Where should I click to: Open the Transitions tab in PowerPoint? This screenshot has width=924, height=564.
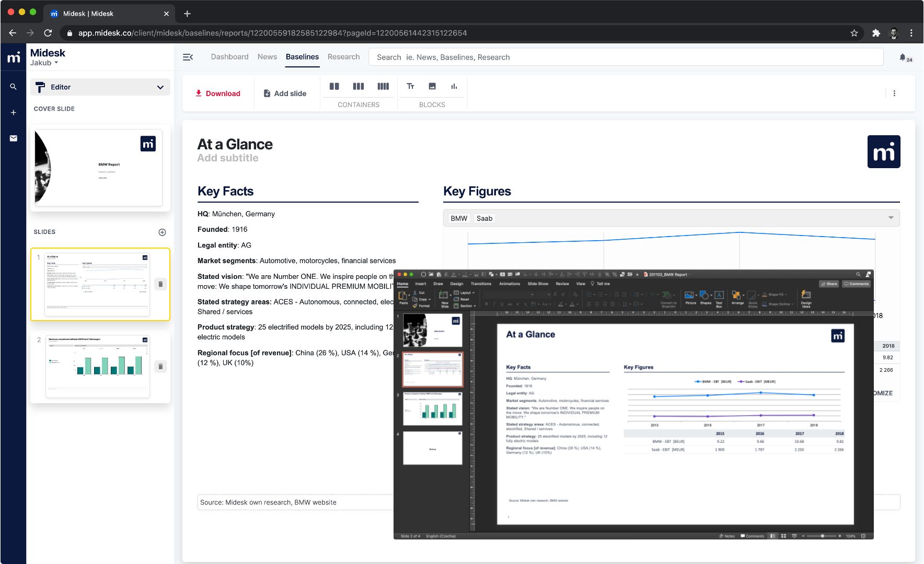pyautogui.click(x=481, y=284)
